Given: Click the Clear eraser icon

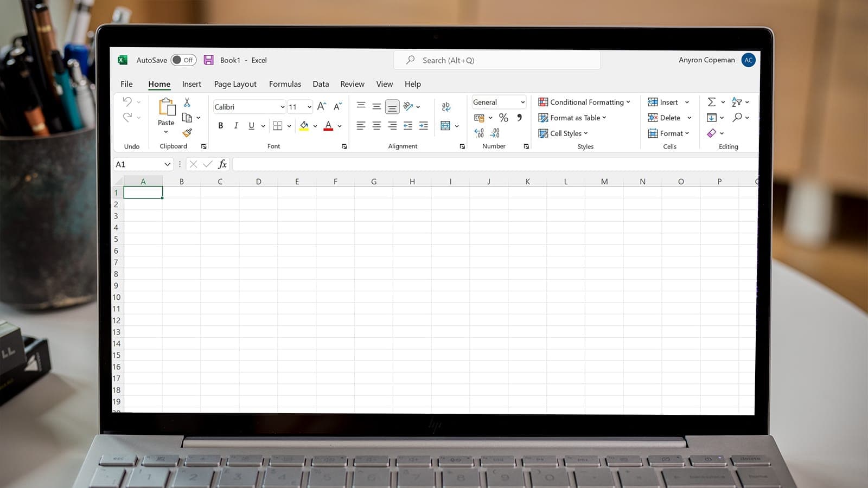Looking at the screenshot, I should 712,133.
